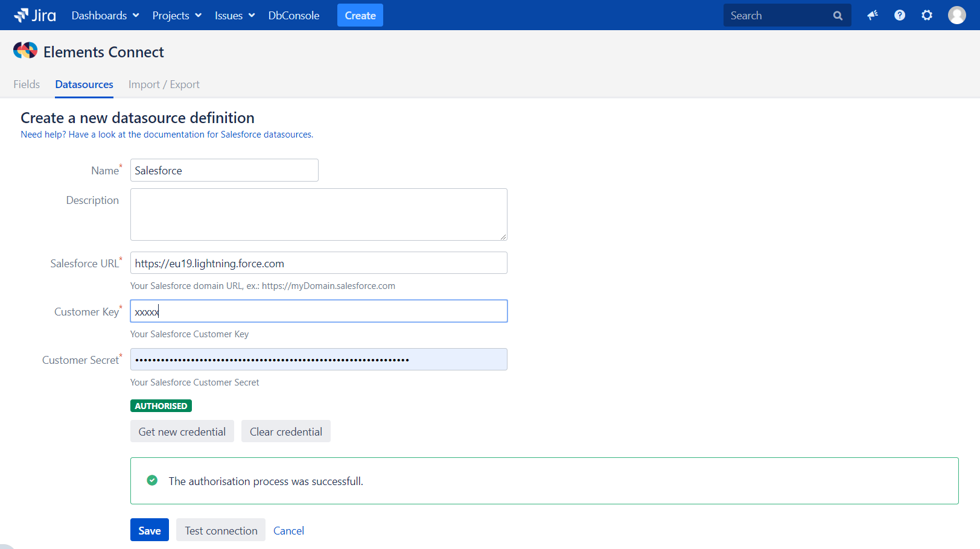Focus the Salesforce URL input field
This screenshot has height=549, width=980.
point(319,263)
